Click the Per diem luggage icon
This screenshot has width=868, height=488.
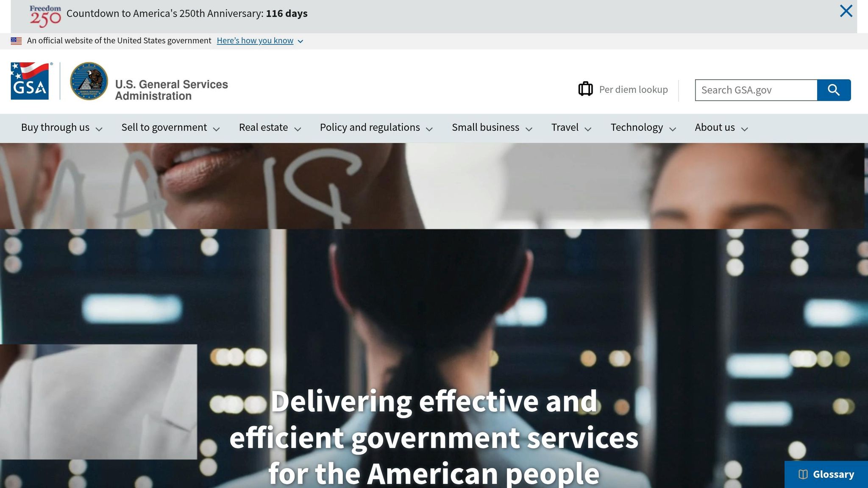click(x=585, y=89)
